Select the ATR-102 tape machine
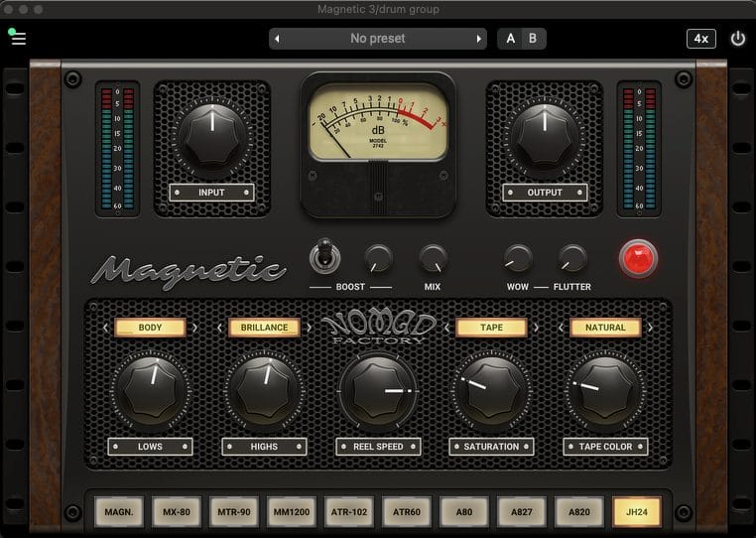756x538 pixels. point(349,511)
